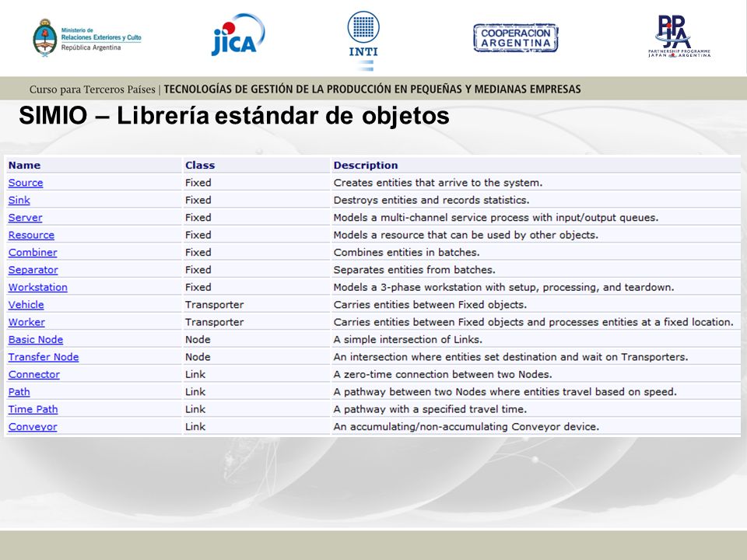Click the Cooperacion Argentina stamp logo
Image resolution: width=747 pixels, height=560 pixels.
click(x=515, y=38)
